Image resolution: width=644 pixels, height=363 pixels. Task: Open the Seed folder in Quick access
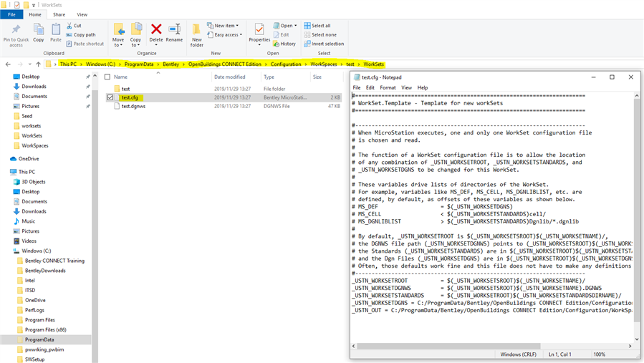pos(27,116)
